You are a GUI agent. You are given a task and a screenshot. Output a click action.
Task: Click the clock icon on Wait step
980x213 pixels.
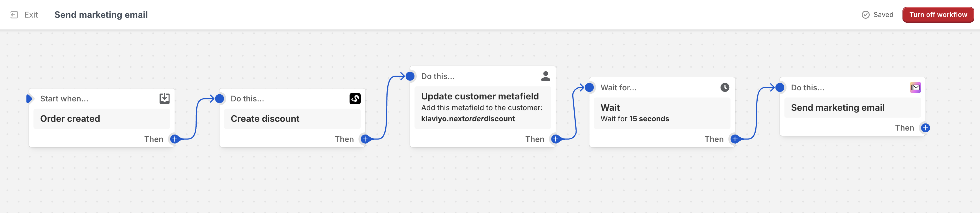(725, 88)
